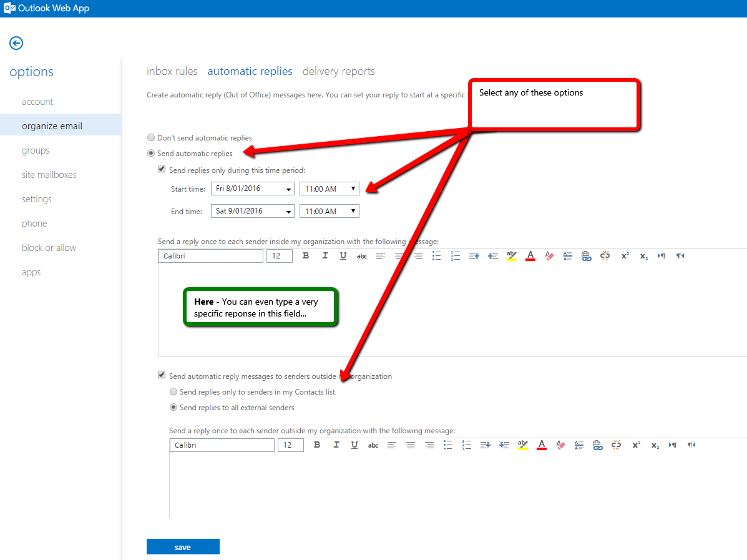Insert bullet list in the inside-organization toolbar
747x560 pixels.
pos(436,256)
